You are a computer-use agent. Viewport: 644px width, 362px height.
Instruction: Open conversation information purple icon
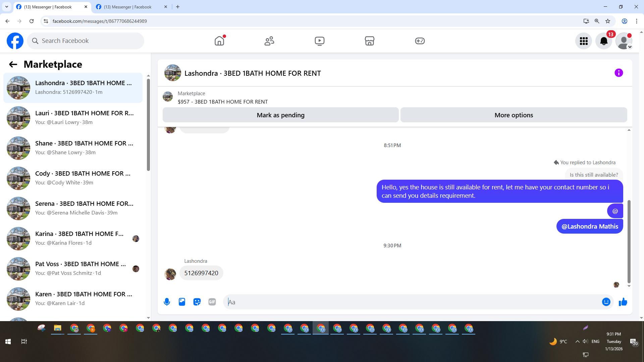click(x=619, y=73)
